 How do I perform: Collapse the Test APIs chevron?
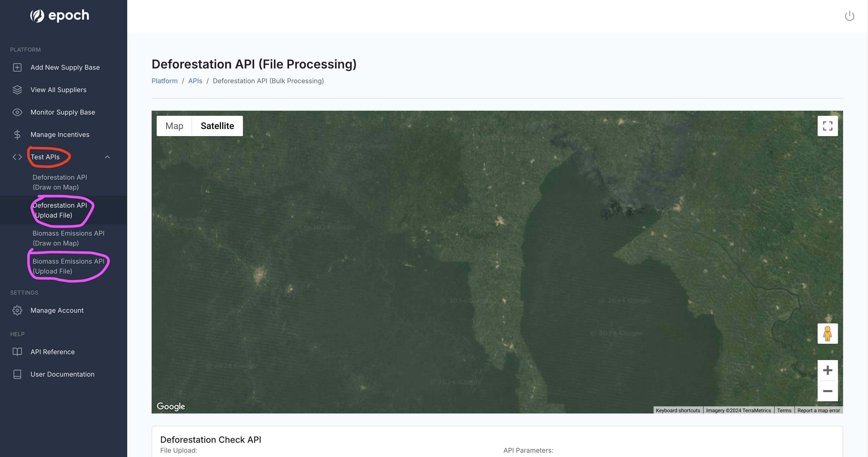pyautogui.click(x=107, y=157)
